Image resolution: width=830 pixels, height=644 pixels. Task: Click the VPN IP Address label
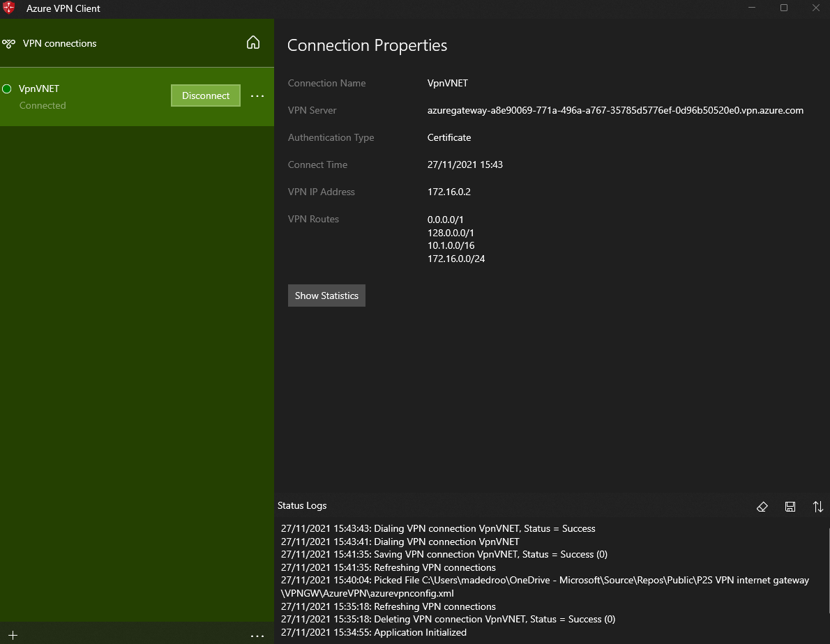click(x=322, y=192)
